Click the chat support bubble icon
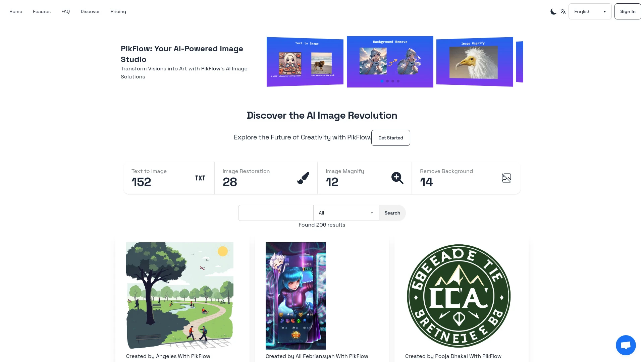Screen dimensions: 644x362 (x=626, y=345)
